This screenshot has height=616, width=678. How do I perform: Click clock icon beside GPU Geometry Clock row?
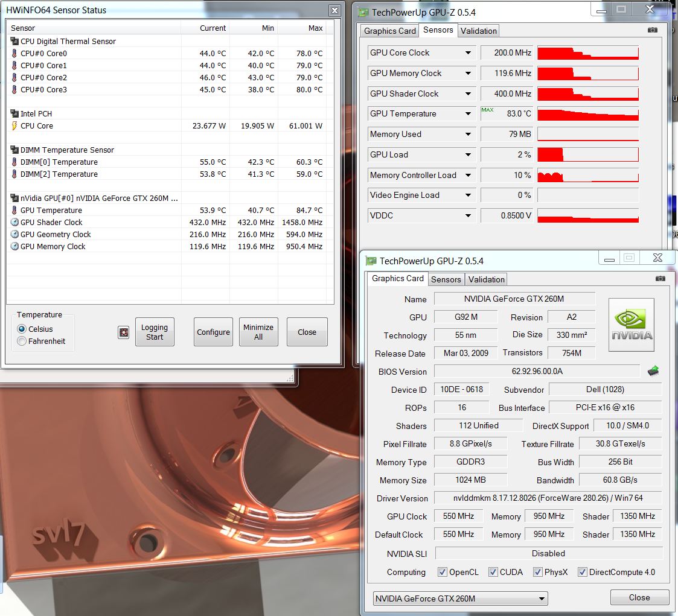(14, 235)
